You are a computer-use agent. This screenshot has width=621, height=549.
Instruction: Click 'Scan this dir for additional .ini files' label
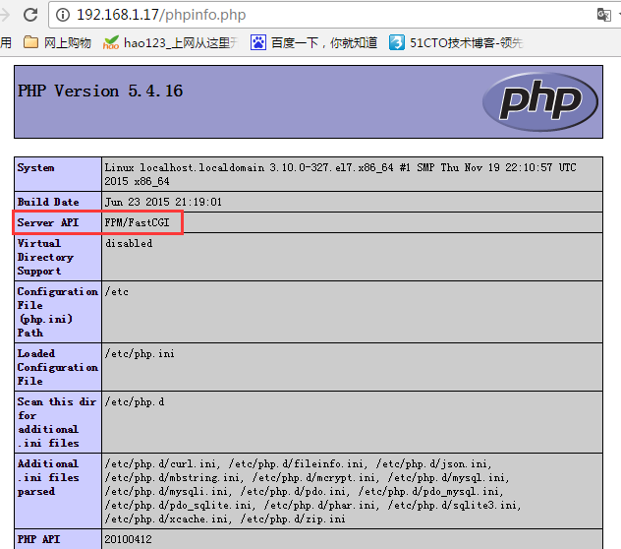pos(57,422)
